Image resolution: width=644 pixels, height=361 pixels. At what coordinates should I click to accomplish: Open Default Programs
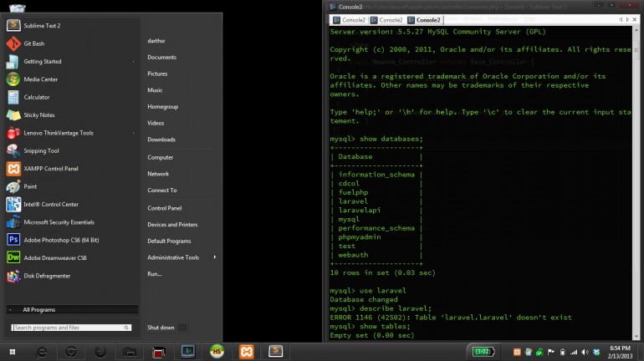click(x=169, y=241)
